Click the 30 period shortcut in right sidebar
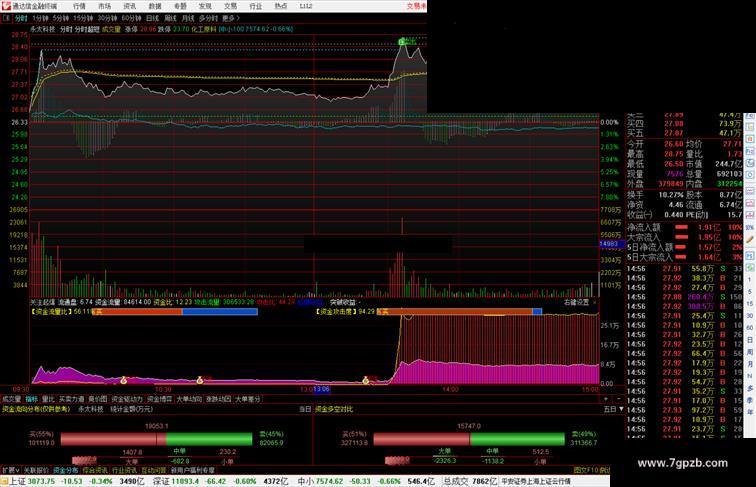 coord(750,316)
